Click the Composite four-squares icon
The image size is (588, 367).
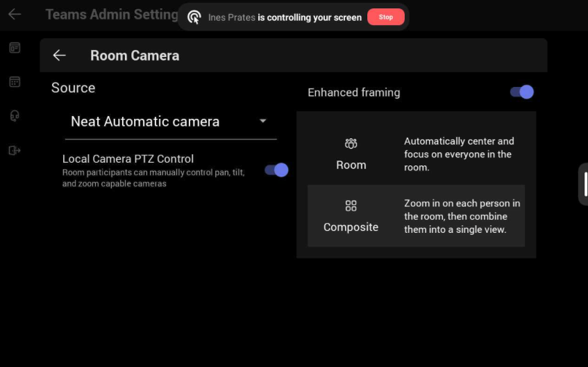point(351,206)
